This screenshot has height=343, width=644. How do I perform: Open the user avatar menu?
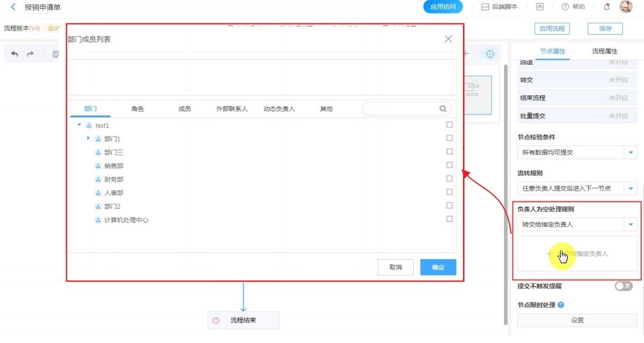click(x=626, y=7)
